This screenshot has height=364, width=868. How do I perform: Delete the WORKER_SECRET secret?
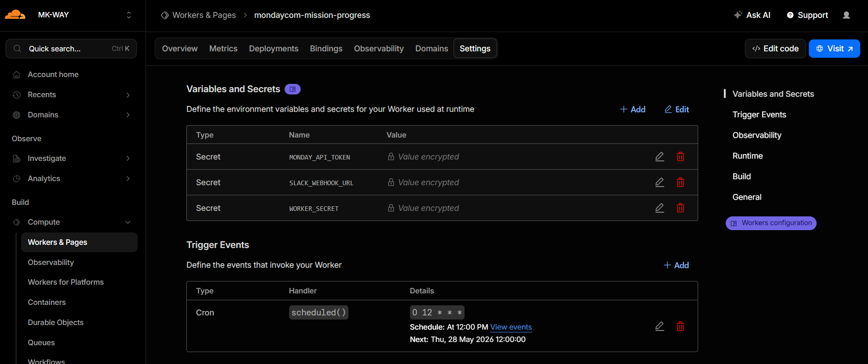pyautogui.click(x=680, y=208)
